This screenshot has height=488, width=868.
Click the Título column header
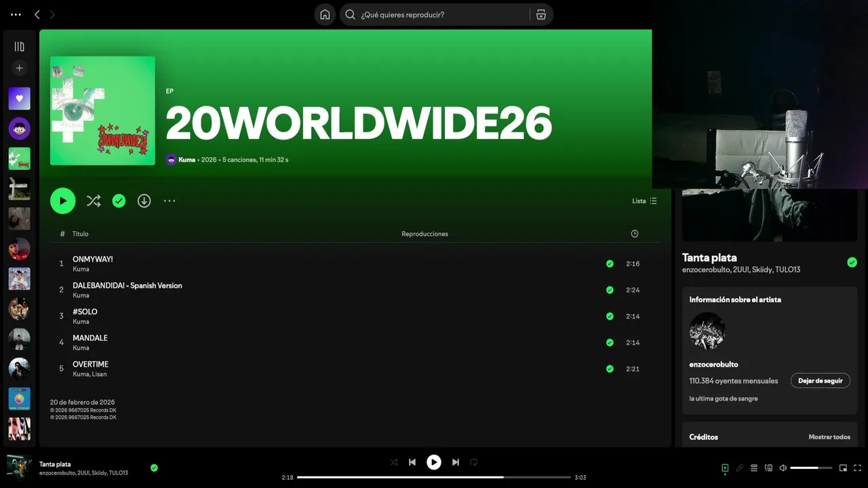point(80,234)
